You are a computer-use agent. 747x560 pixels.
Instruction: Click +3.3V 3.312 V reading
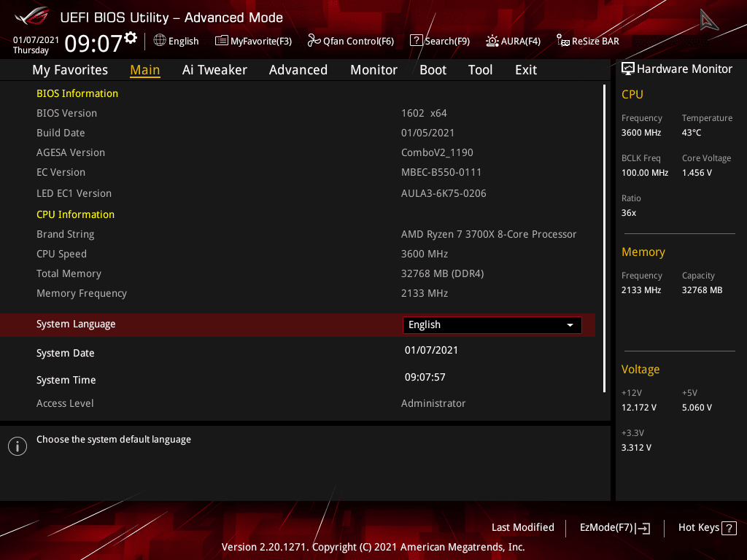[x=636, y=448]
